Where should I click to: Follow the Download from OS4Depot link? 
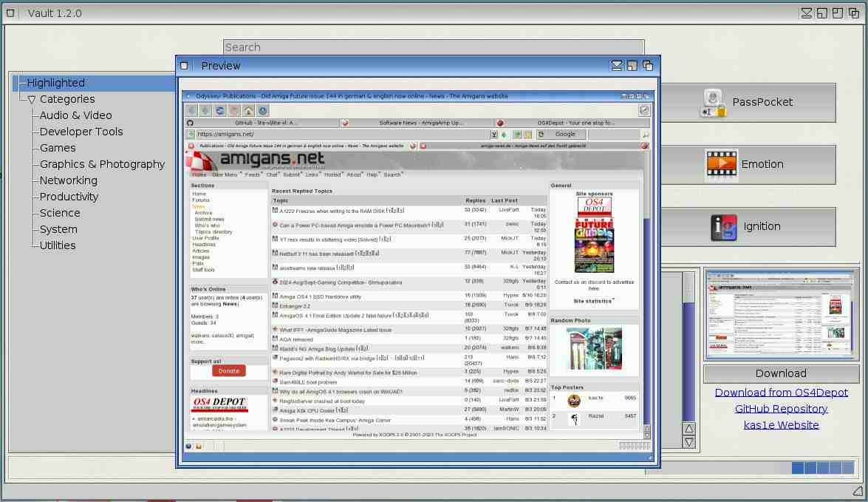(781, 393)
